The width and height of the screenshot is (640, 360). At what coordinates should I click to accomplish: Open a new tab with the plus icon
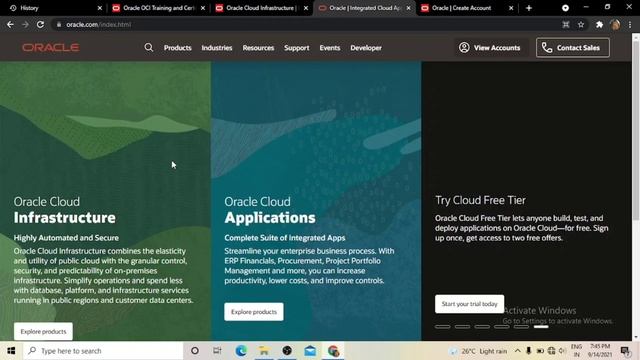click(529, 8)
